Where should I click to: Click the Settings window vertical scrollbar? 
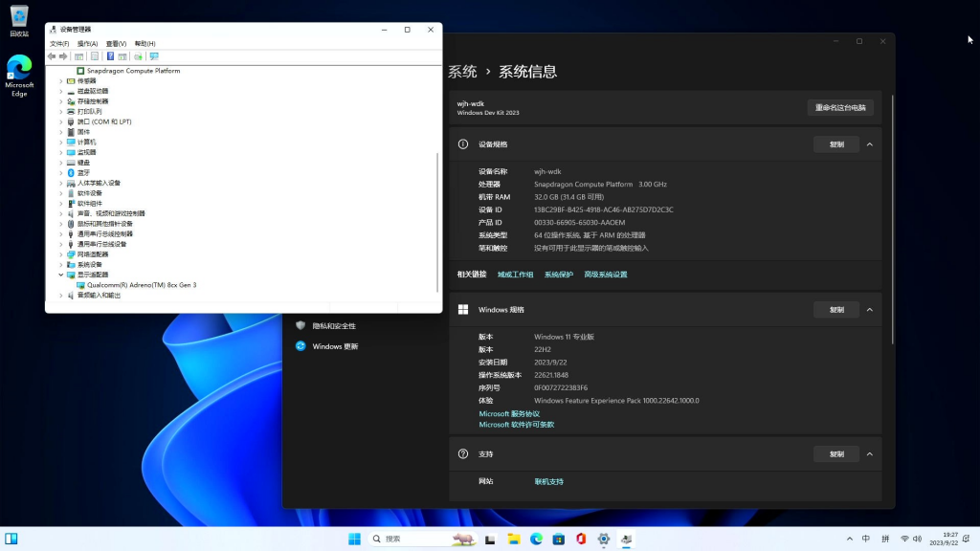(x=893, y=219)
